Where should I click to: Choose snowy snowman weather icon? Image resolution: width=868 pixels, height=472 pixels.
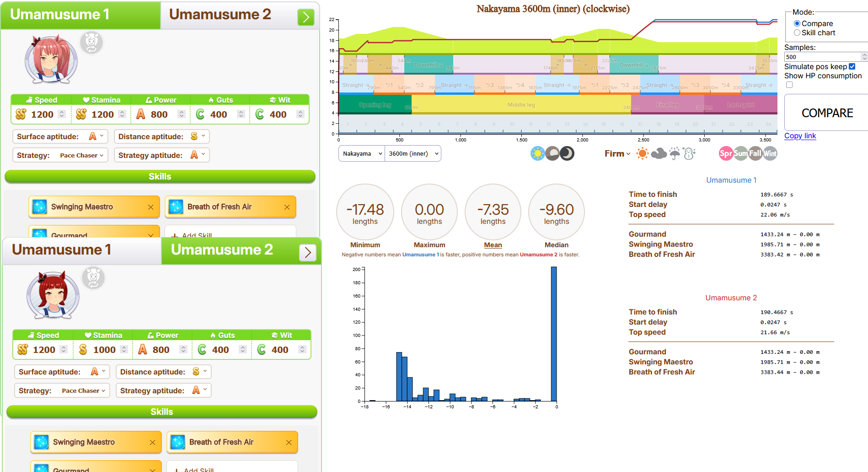click(689, 153)
